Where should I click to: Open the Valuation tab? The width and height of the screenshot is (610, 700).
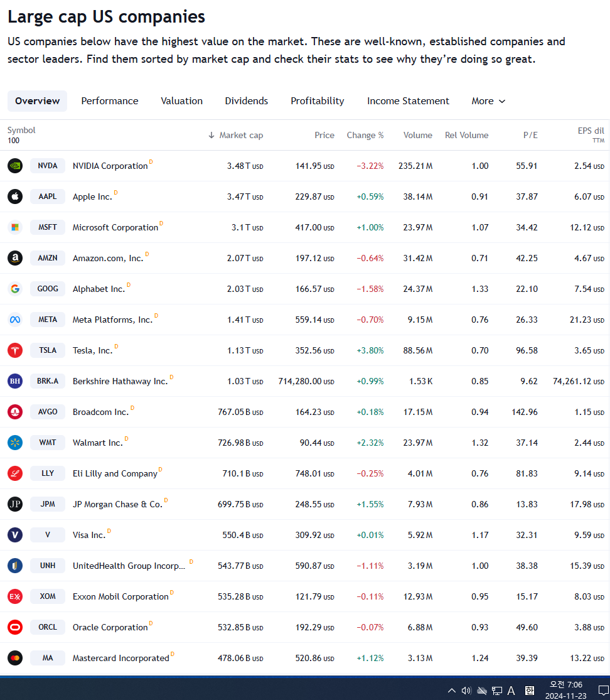click(x=181, y=101)
